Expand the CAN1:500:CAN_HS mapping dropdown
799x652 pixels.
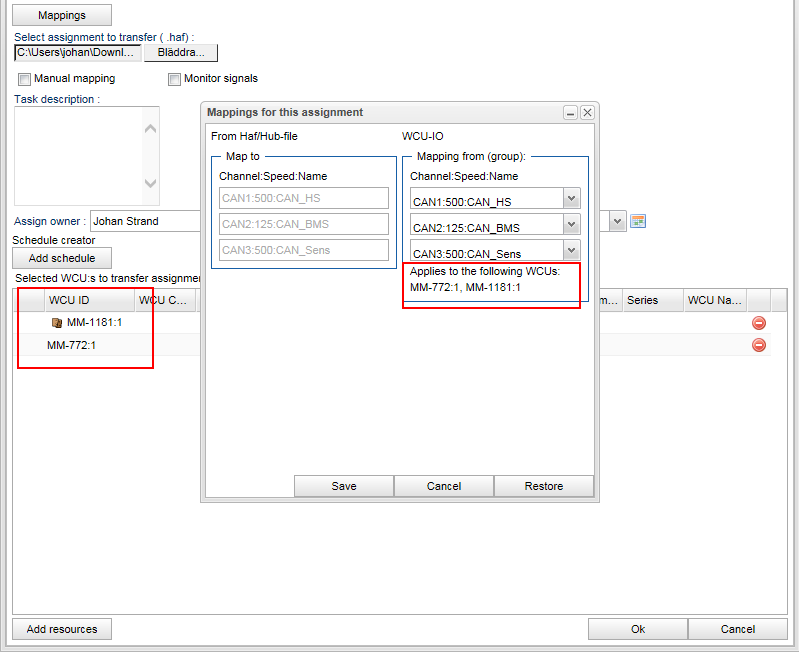[x=572, y=199]
